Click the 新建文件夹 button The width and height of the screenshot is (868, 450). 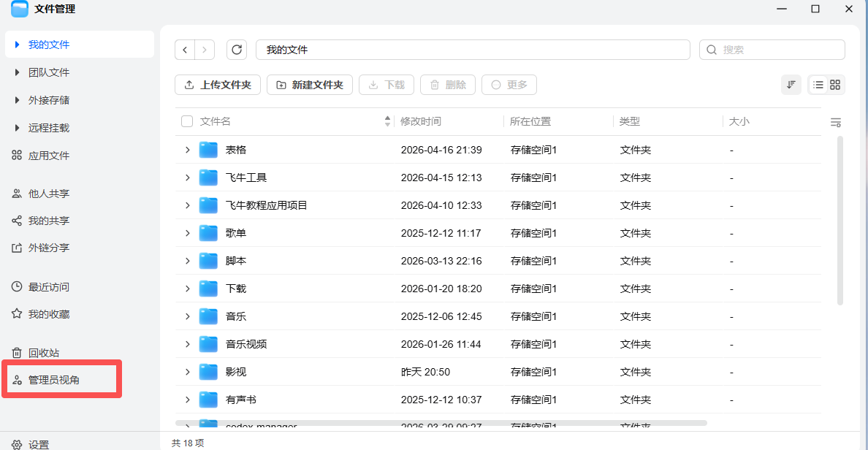(x=310, y=85)
